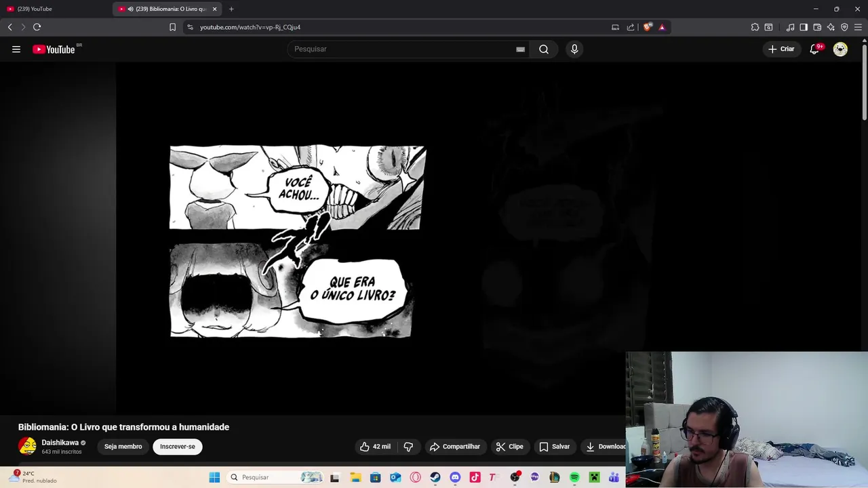Like the video with 42 mil likes

click(x=375, y=447)
